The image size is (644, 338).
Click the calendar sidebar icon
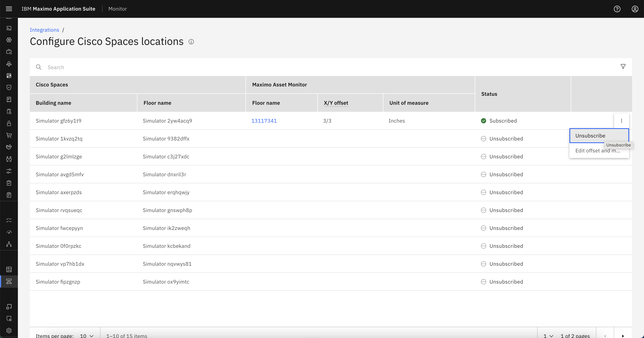coord(9,75)
